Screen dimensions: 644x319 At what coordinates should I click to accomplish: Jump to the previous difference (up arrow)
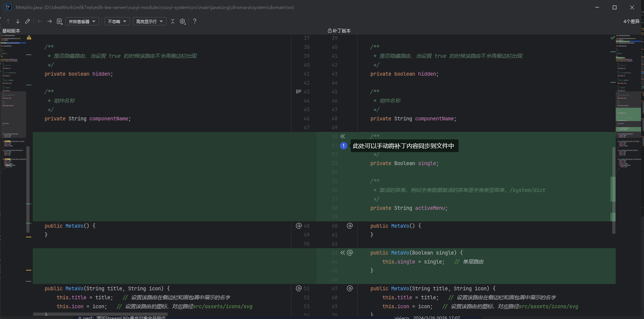pyautogui.click(x=8, y=21)
